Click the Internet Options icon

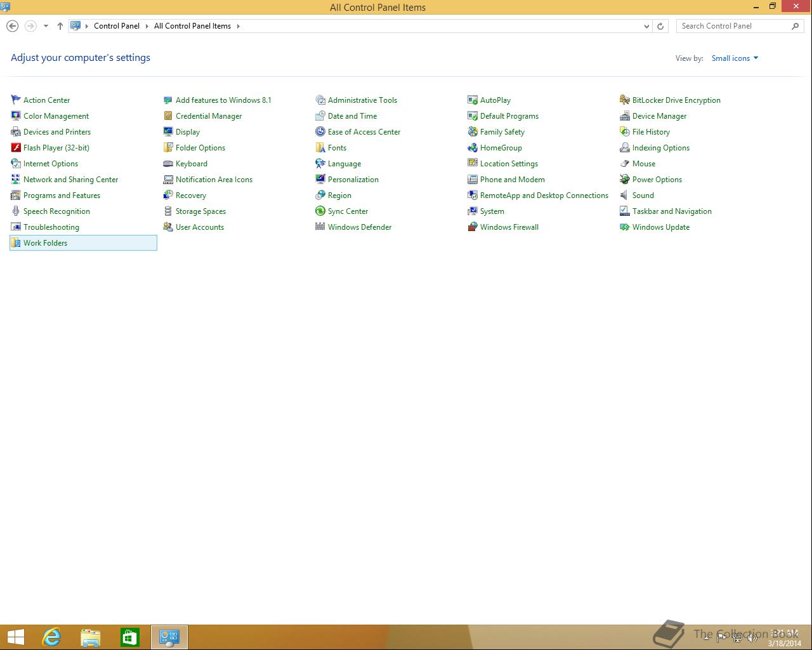pos(16,163)
